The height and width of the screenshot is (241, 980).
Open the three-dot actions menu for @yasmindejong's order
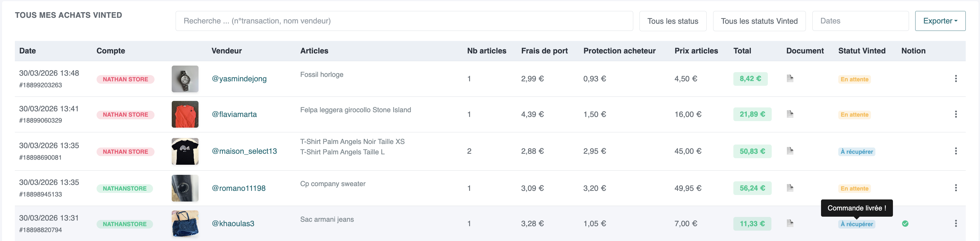[x=956, y=79]
